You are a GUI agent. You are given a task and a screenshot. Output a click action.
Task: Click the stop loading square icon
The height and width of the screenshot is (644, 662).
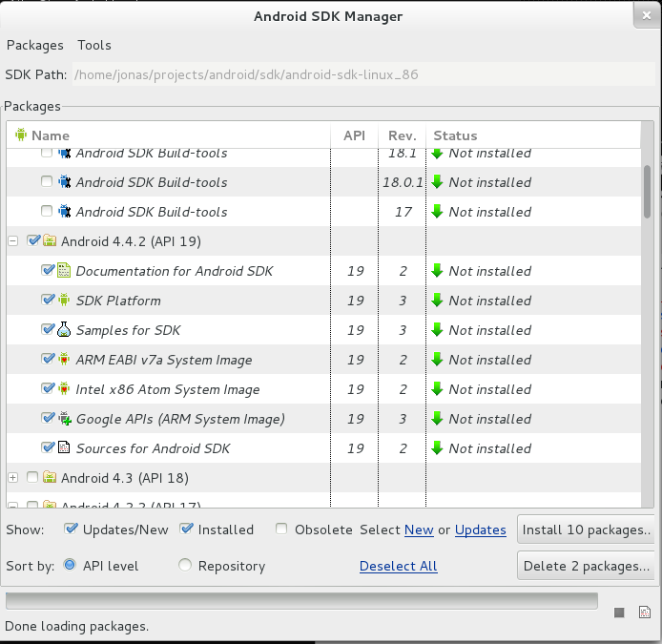coord(619,613)
